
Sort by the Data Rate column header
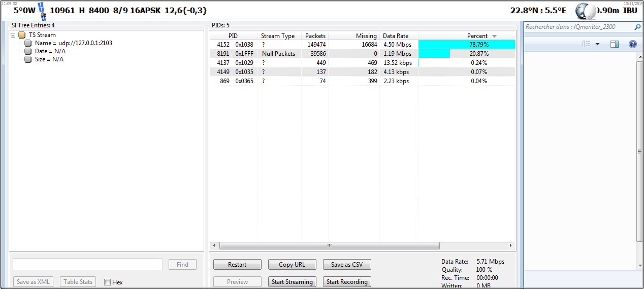coord(396,36)
